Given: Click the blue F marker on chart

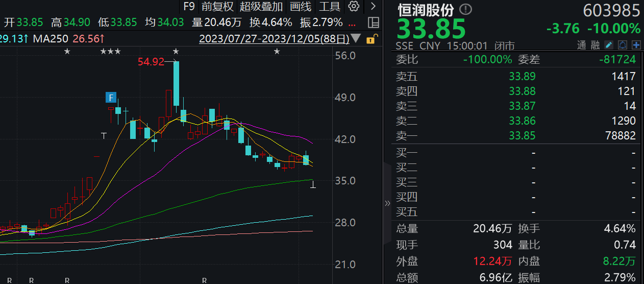Looking at the screenshot, I should click(111, 97).
